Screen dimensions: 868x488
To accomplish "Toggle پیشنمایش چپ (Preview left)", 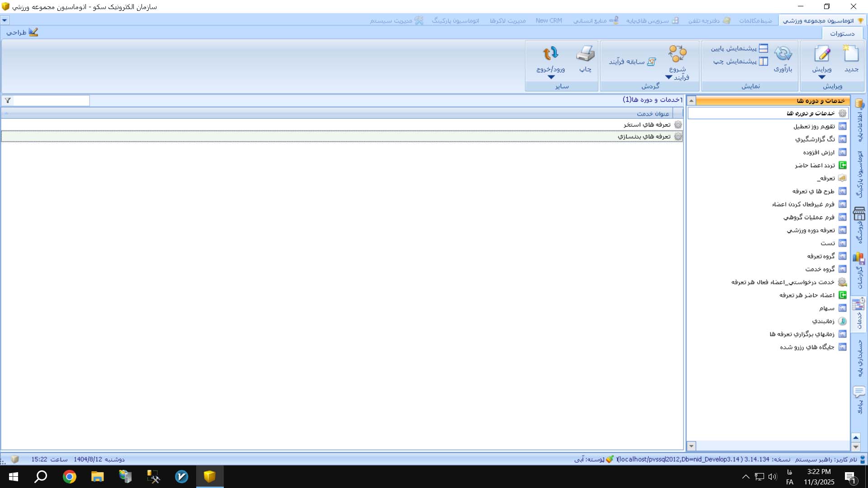I will click(x=741, y=61).
